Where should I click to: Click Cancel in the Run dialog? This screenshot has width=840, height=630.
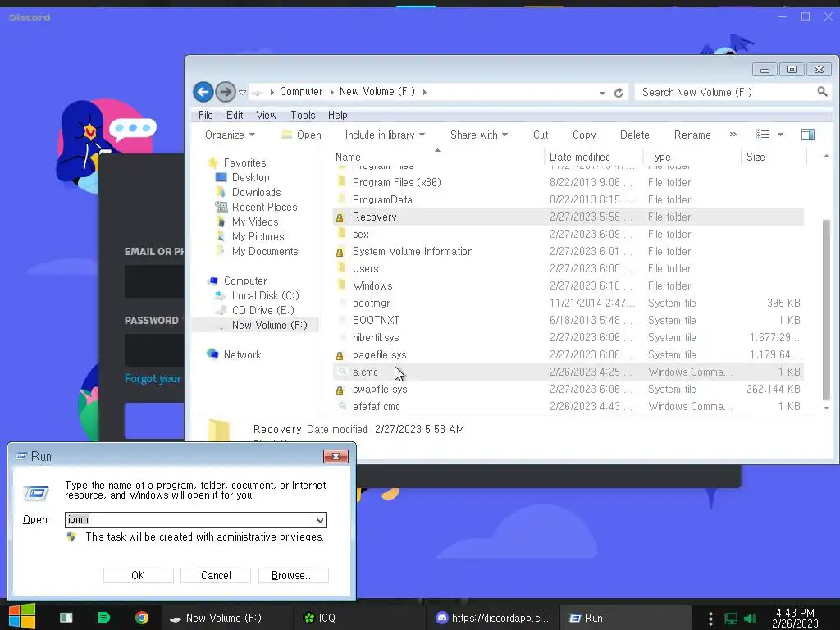click(216, 575)
